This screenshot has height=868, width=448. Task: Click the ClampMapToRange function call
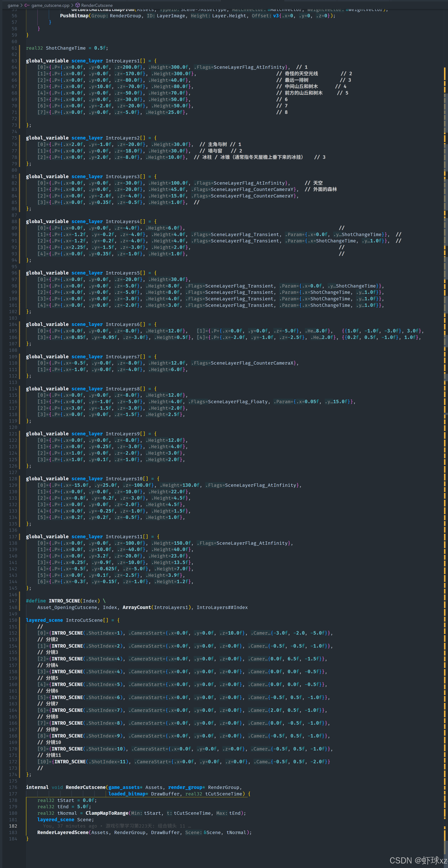[x=107, y=813]
